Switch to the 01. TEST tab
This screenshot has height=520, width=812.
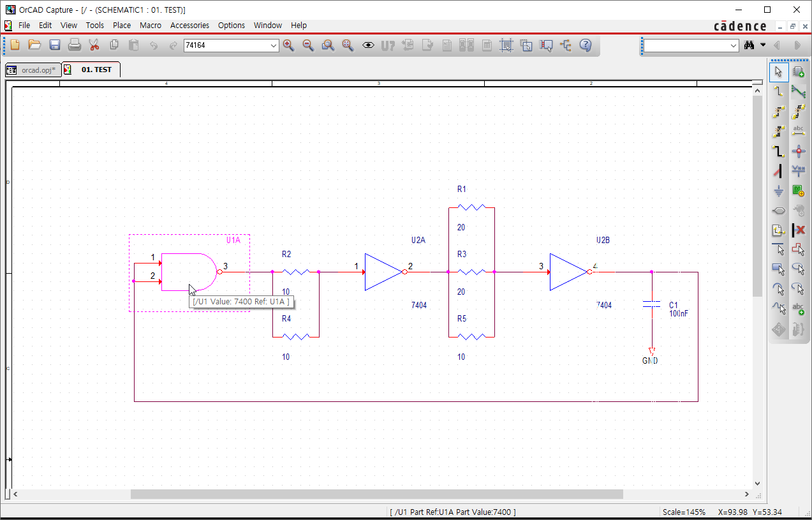[x=91, y=70]
